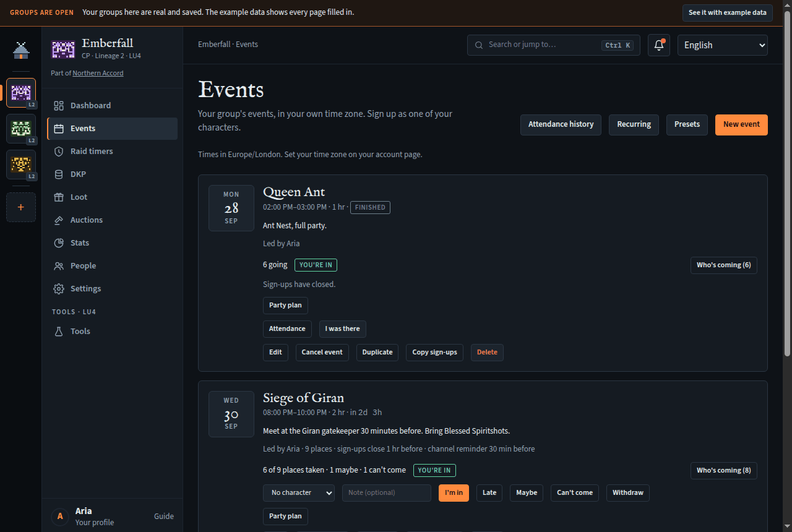The image size is (792, 532).
Task: Click the Loot gift icon
Action: coord(59,197)
